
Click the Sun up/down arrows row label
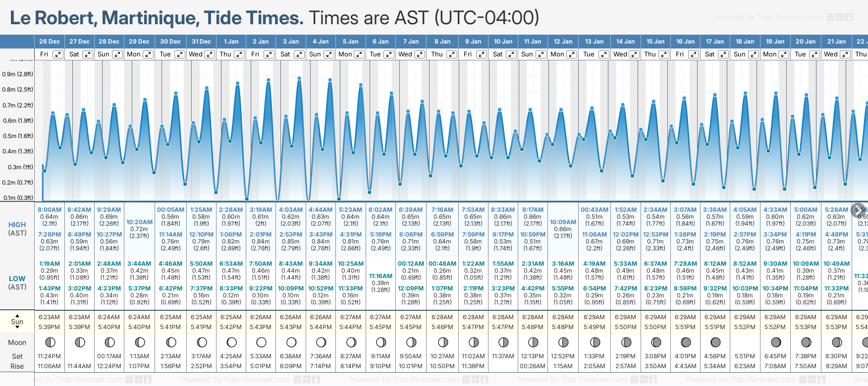[17, 322]
